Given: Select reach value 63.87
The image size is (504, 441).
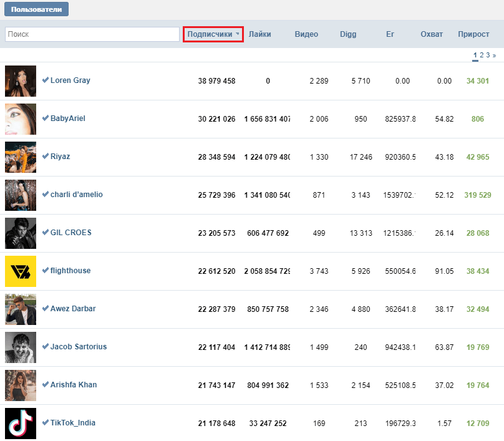Looking at the screenshot, I should point(444,347).
